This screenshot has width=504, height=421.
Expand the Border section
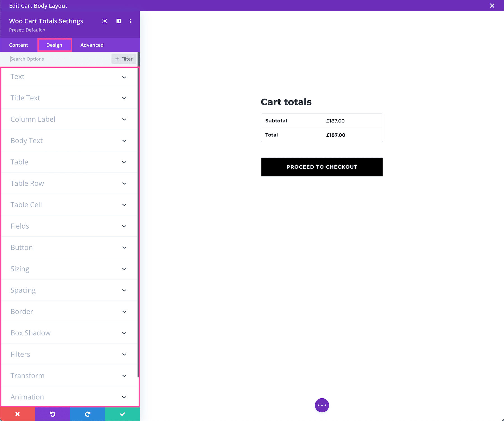69,311
